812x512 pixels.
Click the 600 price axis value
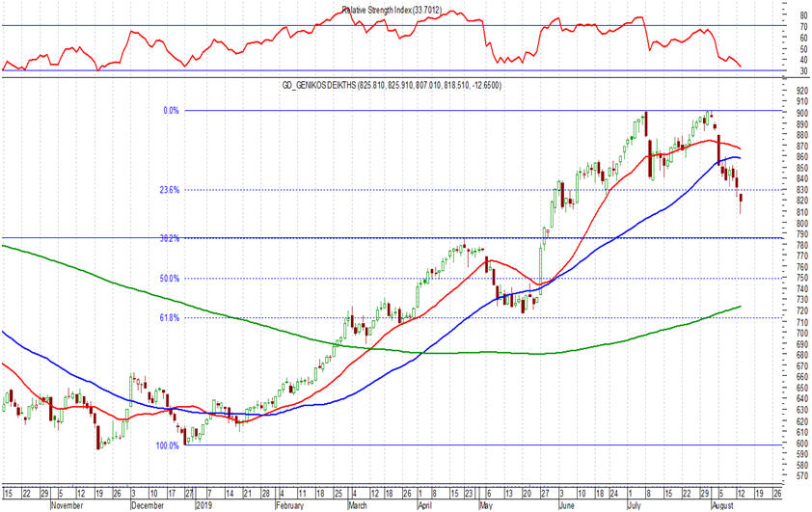[x=802, y=444]
